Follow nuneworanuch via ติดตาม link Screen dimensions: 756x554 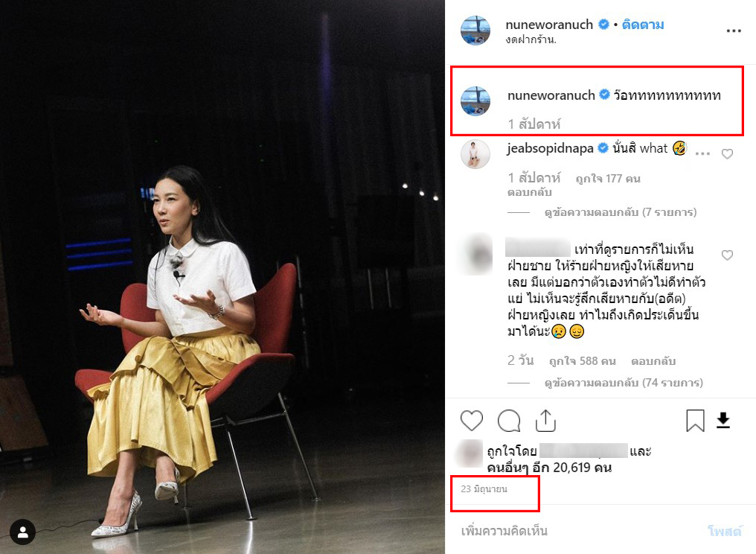tap(643, 24)
